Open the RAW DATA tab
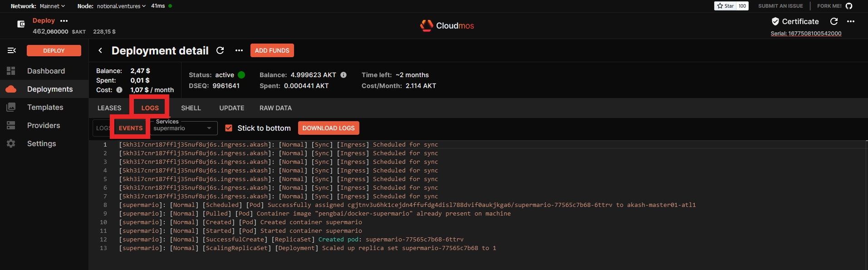This screenshot has height=270, width=868. click(276, 108)
